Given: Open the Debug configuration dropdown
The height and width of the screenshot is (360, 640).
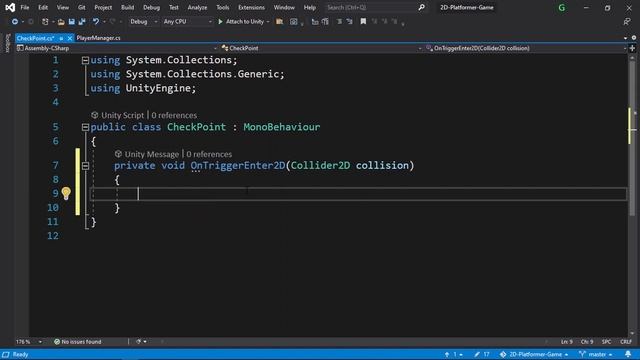Looking at the screenshot, I should click(143, 22).
